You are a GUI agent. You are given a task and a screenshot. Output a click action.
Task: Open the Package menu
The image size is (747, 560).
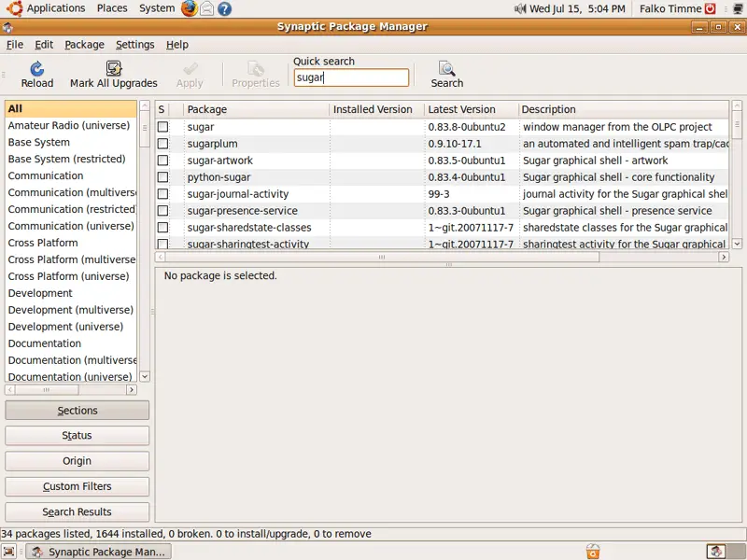(x=84, y=45)
